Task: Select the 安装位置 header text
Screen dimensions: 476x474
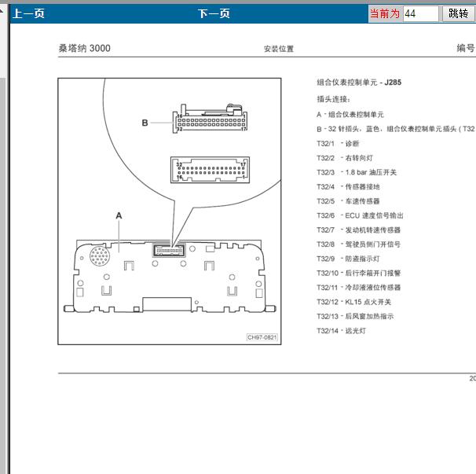Action: 278,49
